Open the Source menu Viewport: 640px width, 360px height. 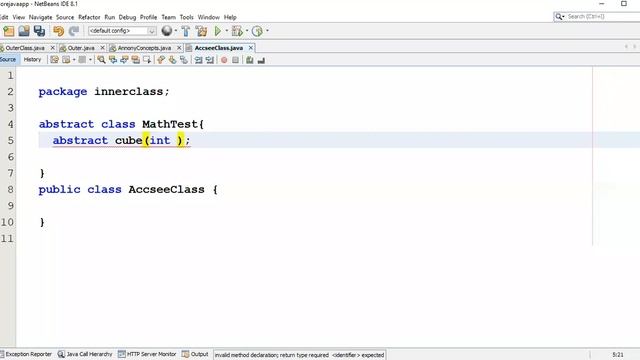click(65, 17)
